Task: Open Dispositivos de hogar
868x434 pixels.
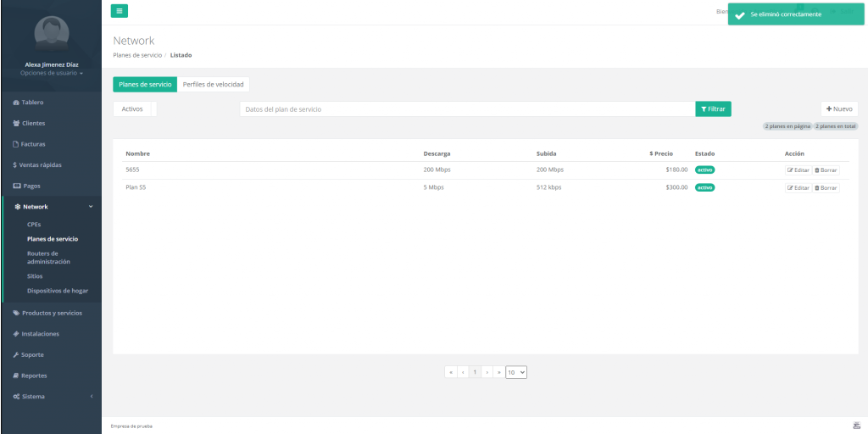Action: point(58,291)
